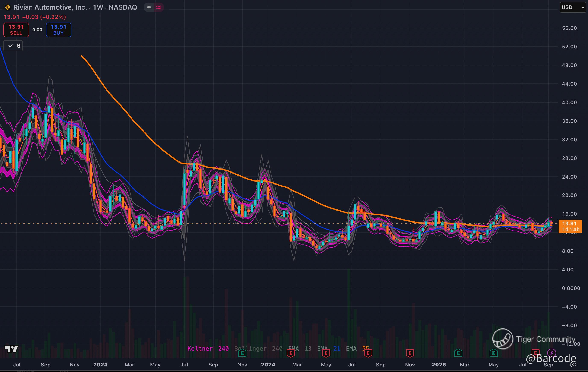
Task: Click the purple lightning event marker
Action: click(551, 353)
